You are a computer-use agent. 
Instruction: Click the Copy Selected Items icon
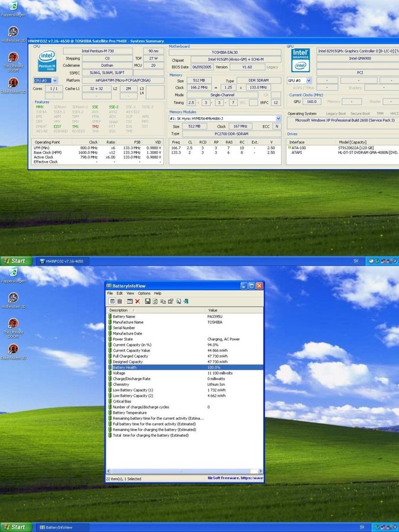tap(163, 301)
